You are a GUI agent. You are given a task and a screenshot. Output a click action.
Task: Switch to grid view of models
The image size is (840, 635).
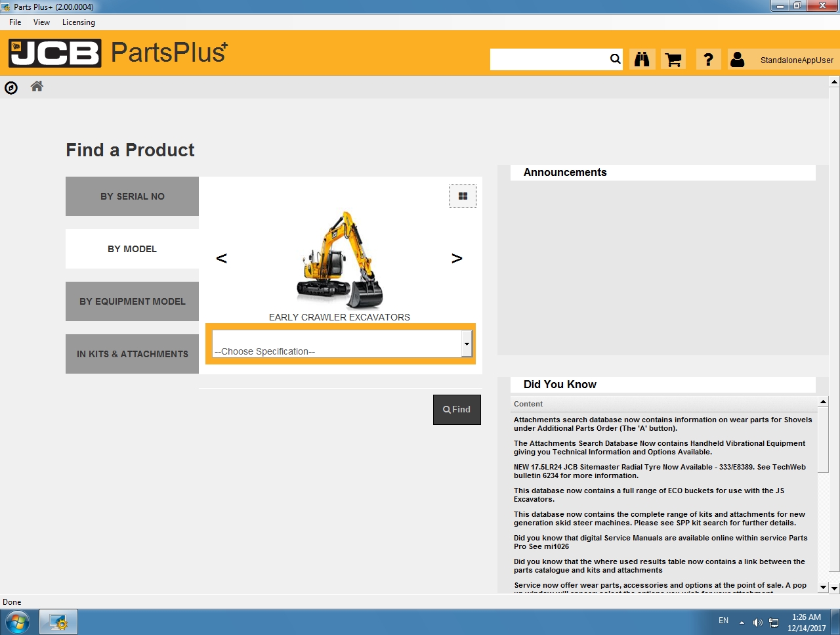[463, 196]
